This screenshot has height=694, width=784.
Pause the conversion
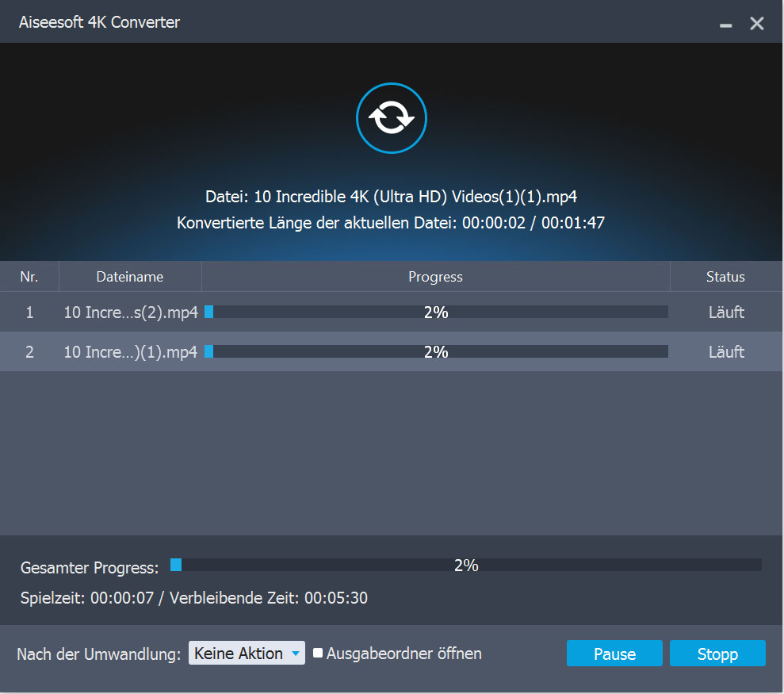click(614, 653)
